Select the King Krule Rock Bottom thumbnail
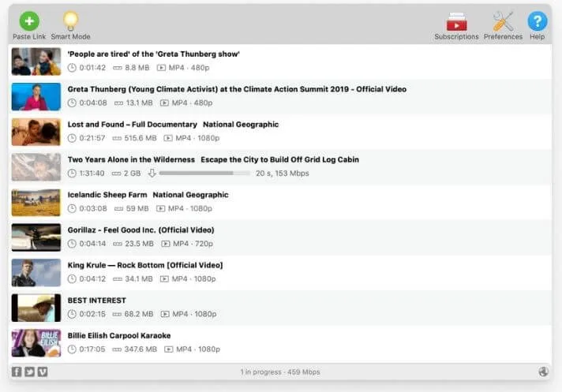The image size is (562, 392). 36,272
